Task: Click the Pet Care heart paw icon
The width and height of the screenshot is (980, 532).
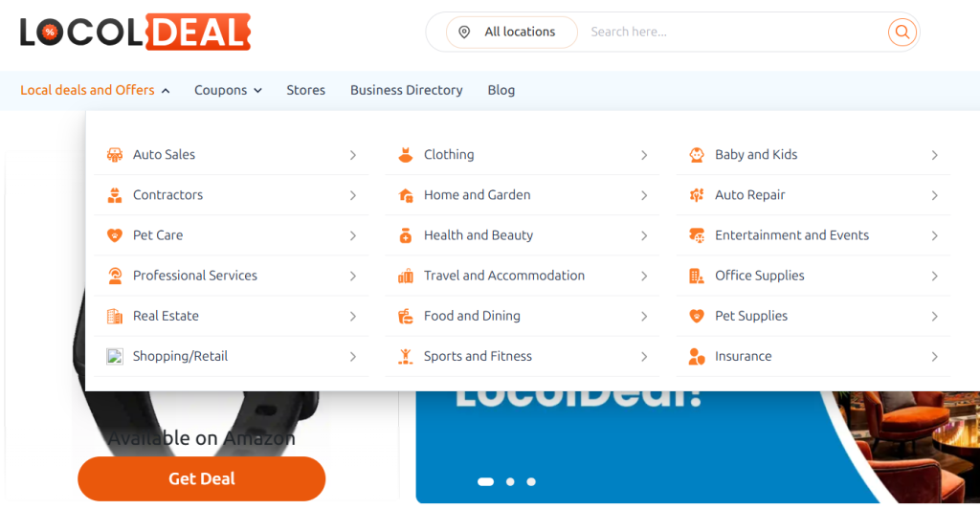Action: click(x=115, y=235)
